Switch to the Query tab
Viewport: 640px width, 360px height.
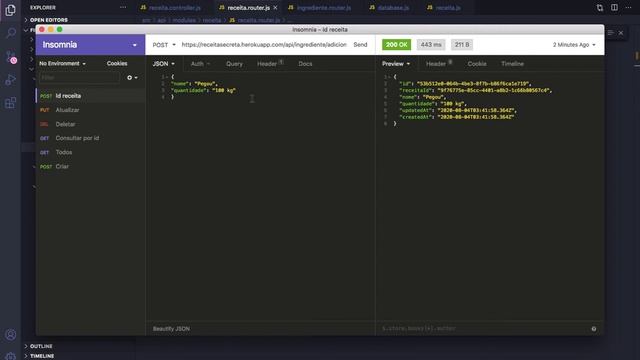(x=234, y=64)
